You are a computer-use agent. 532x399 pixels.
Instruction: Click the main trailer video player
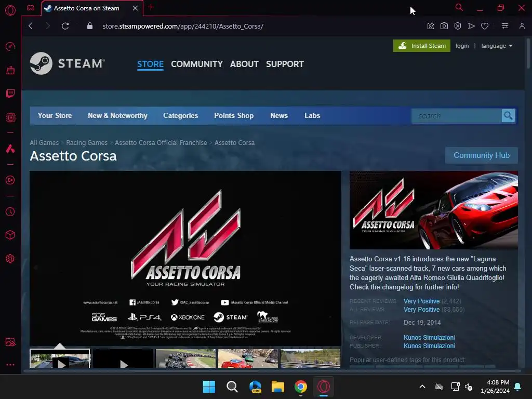(185, 258)
